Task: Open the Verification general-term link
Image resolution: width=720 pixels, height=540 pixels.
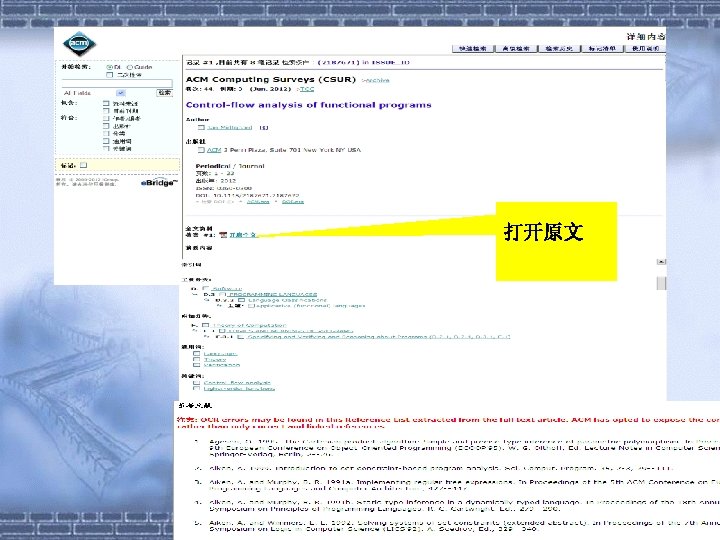Action: [x=222, y=365]
